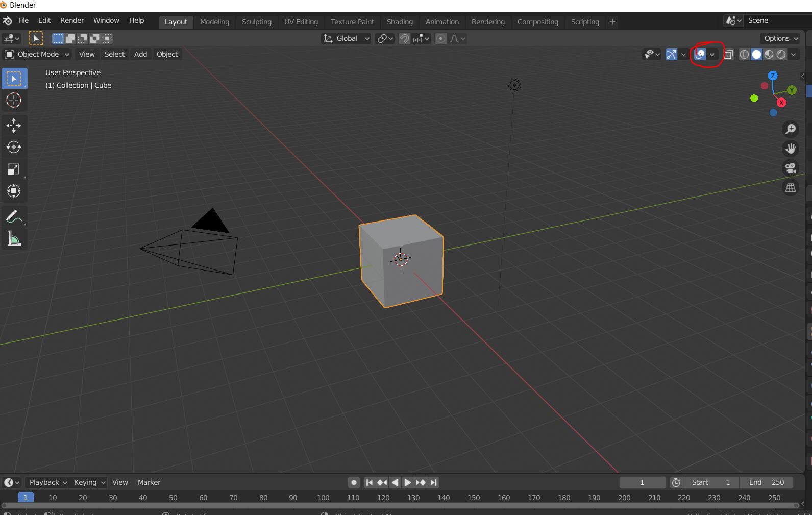Set selection mode to extend

pos(70,38)
